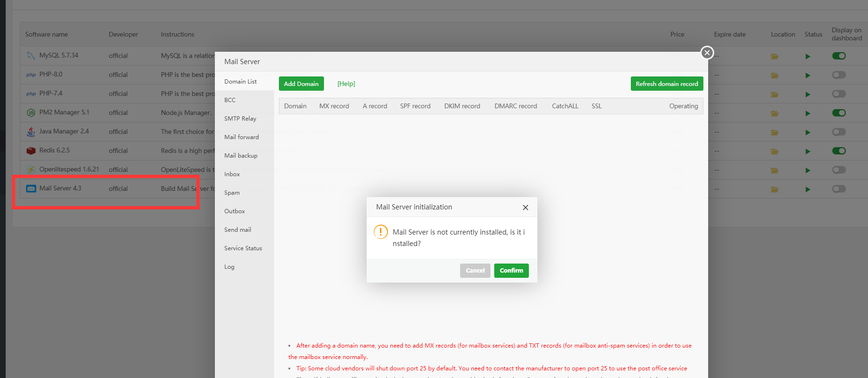Click the PM2 Manager status play icon
868x378 pixels.
point(808,113)
